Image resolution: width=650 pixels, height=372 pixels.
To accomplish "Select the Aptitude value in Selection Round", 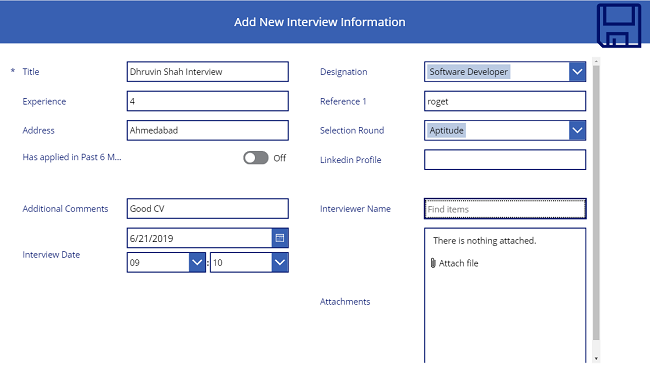I will [x=446, y=130].
